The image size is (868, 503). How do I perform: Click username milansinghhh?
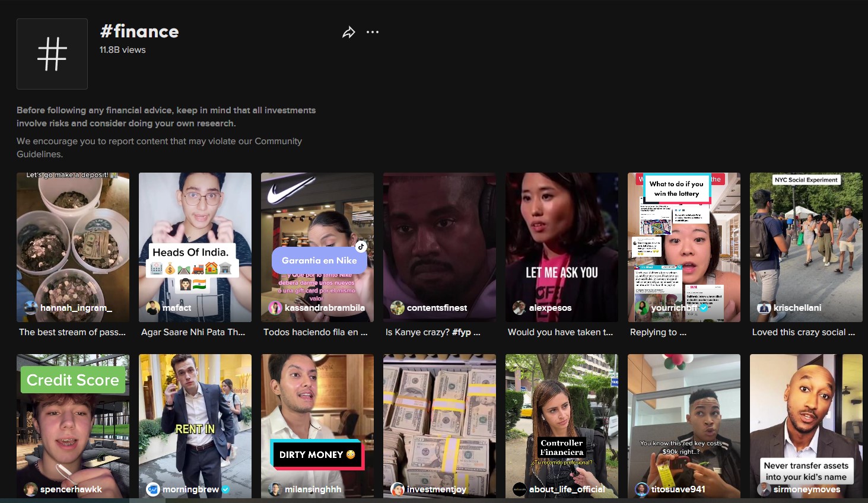point(313,489)
